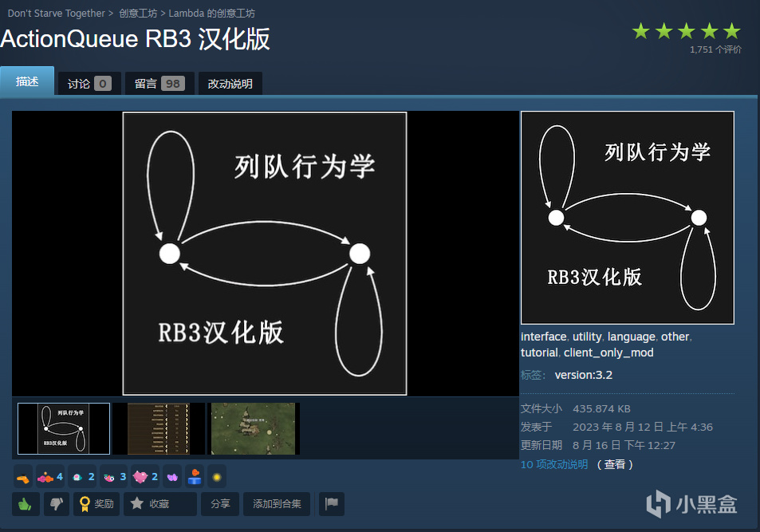Click the update date 8 月 16 日 下午 12:27
This screenshot has height=532, width=760.
point(624,445)
